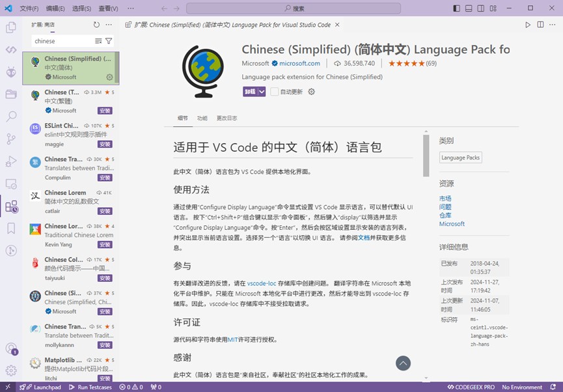
Task: Select the Chinese Translation extension by Compulim
Action: (x=71, y=168)
